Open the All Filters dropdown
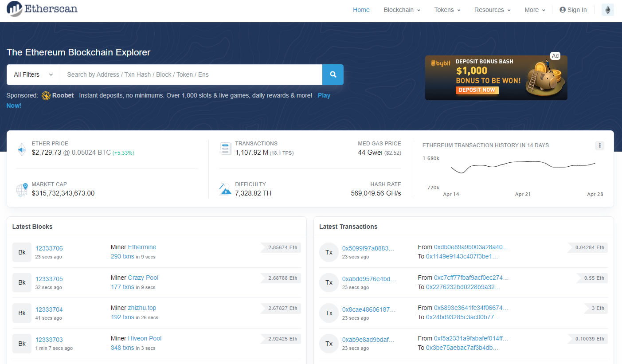 [x=32, y=74]
